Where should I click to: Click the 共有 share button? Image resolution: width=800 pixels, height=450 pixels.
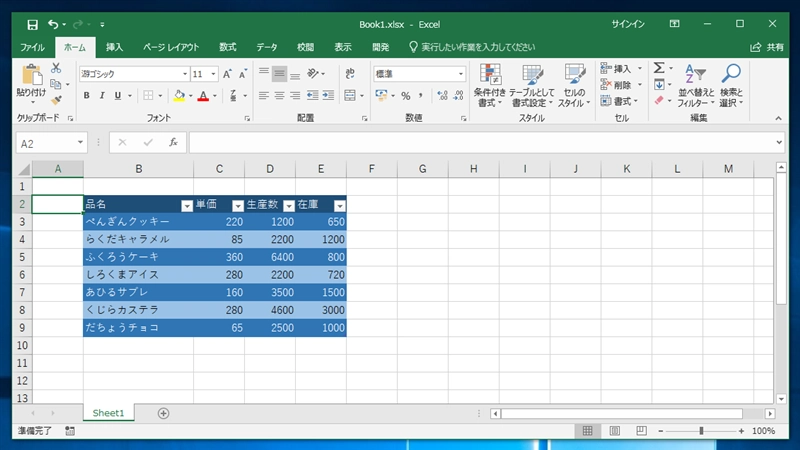(x=767, y=47)
